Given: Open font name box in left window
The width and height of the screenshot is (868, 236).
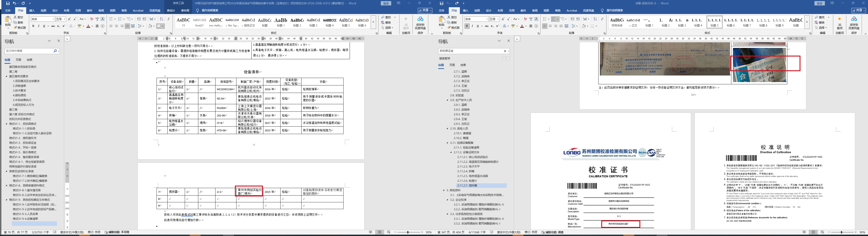Looking at the screenshot, I should (43, 19).
